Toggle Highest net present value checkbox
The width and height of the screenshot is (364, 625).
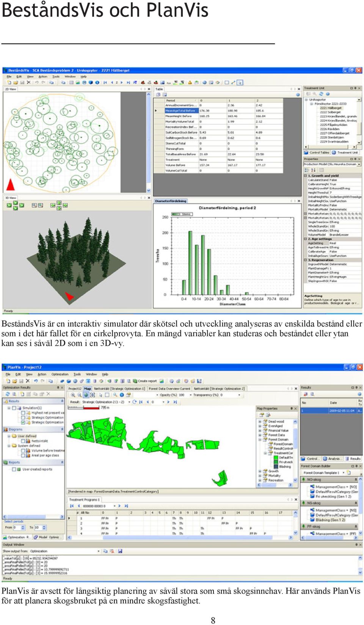click(x=24, y=413)
